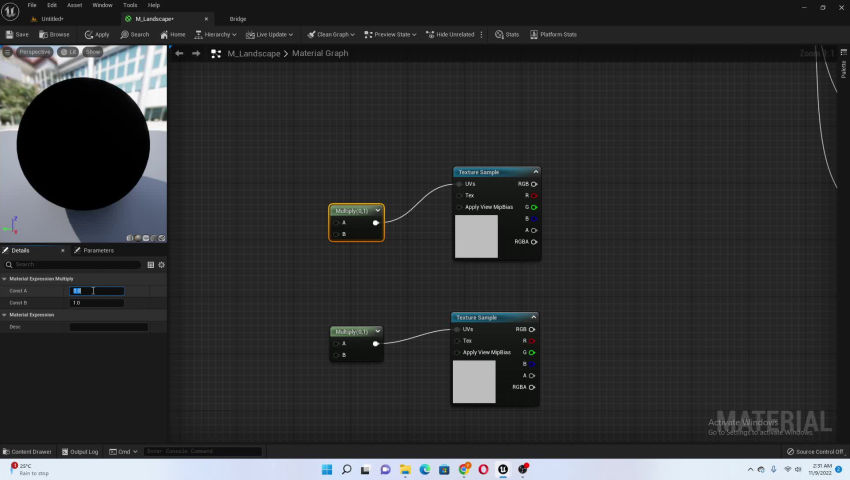Image resolution: width=850 pixels, height=480 pixels.
Task: Open the viewport Show menu
Action: point(93,52)
